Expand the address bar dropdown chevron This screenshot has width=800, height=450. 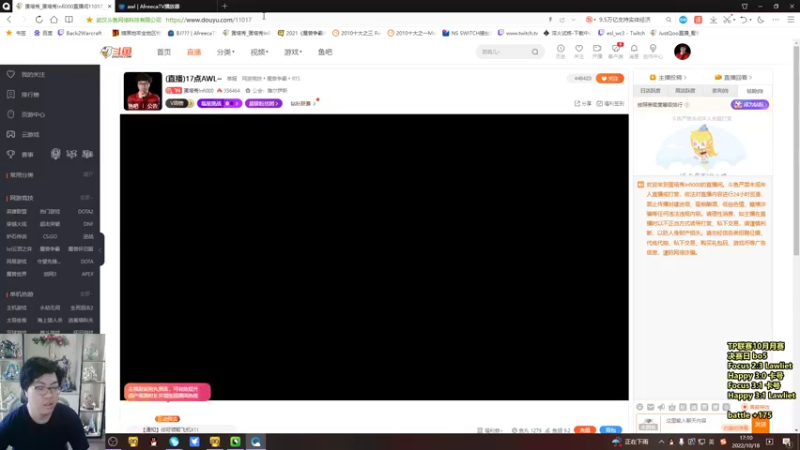coord(573,19)
